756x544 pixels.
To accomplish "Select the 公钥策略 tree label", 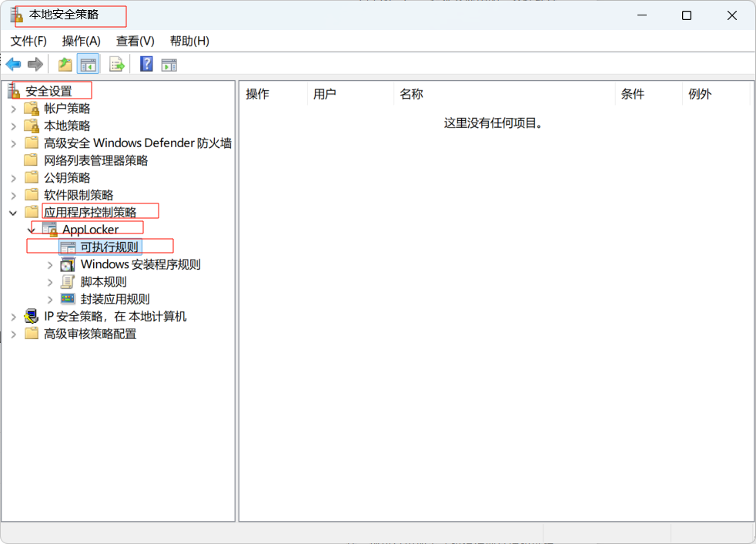I will [x=67, y=178].
